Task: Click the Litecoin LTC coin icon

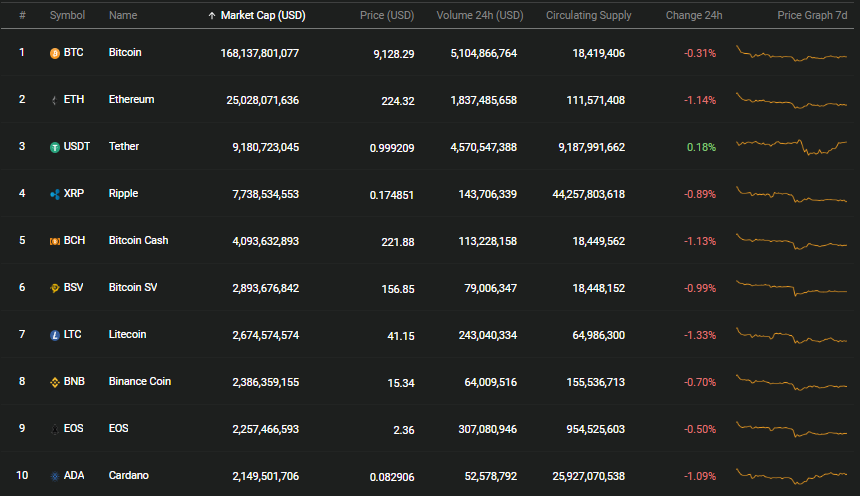Action: [55, 335]
